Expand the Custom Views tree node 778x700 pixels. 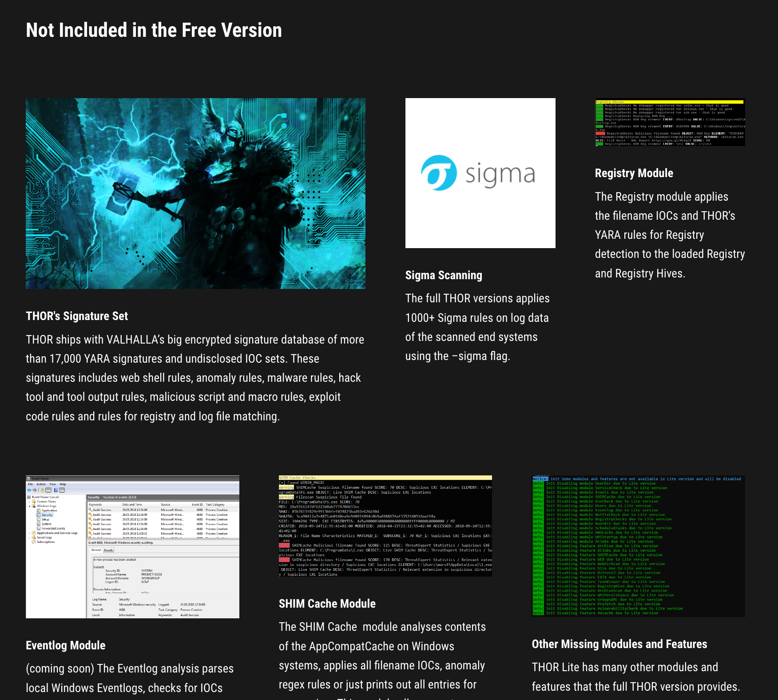click(30, 502)
